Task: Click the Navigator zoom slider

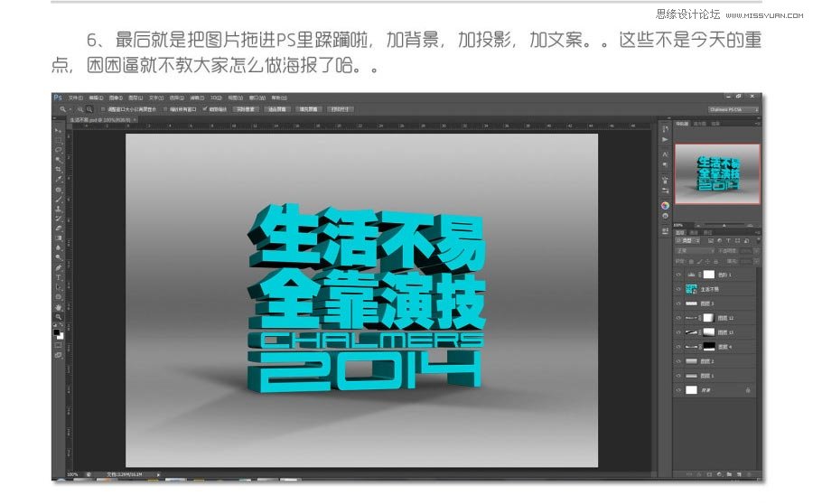Action: point(724,226)
